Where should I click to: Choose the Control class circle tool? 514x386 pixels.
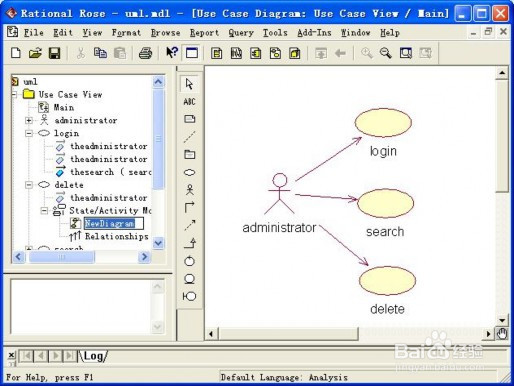pyautogui.click(x=189, y=261)
